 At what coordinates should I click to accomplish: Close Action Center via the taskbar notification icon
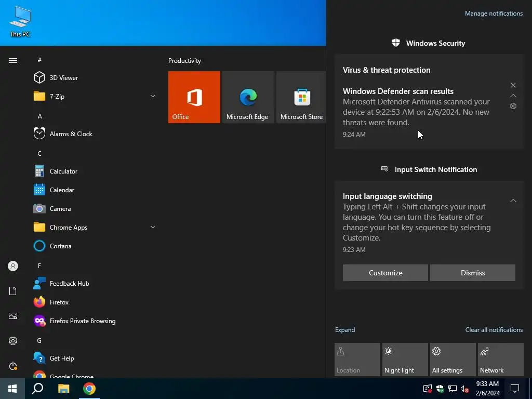(x=515, y=389)
